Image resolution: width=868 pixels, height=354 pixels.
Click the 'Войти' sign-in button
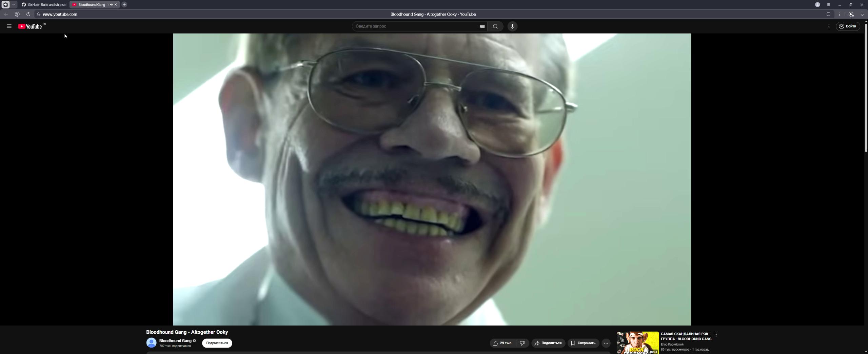(x=848, y=26)
